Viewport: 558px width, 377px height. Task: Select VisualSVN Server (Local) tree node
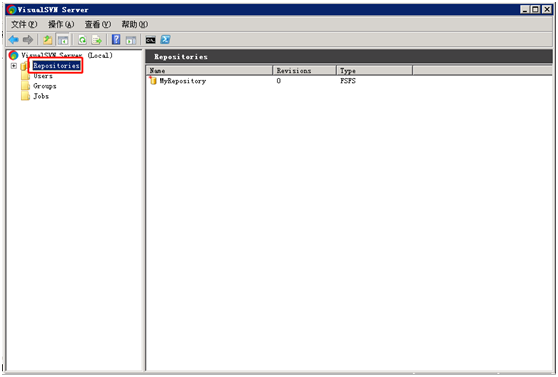pyautogui.click(x=67, y=55)
